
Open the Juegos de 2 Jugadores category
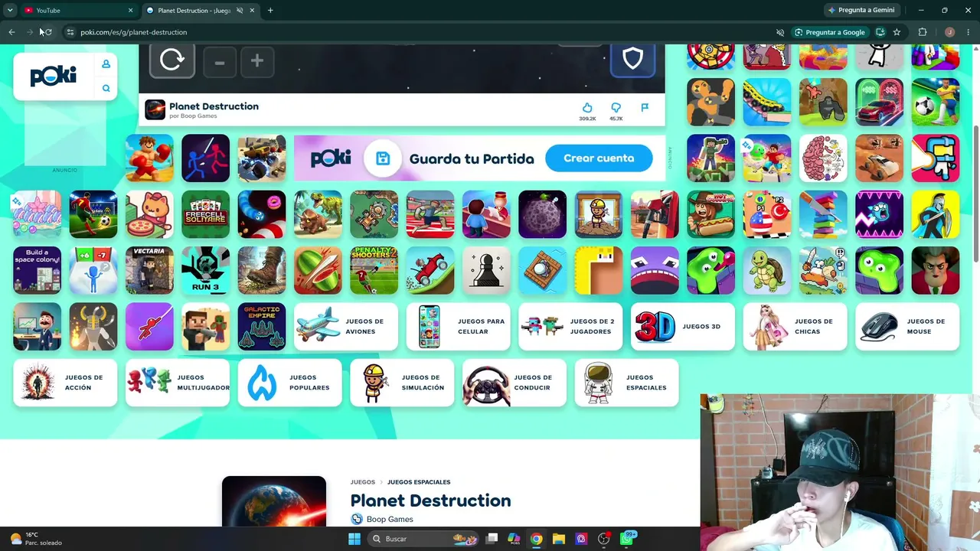coord(570,327)
